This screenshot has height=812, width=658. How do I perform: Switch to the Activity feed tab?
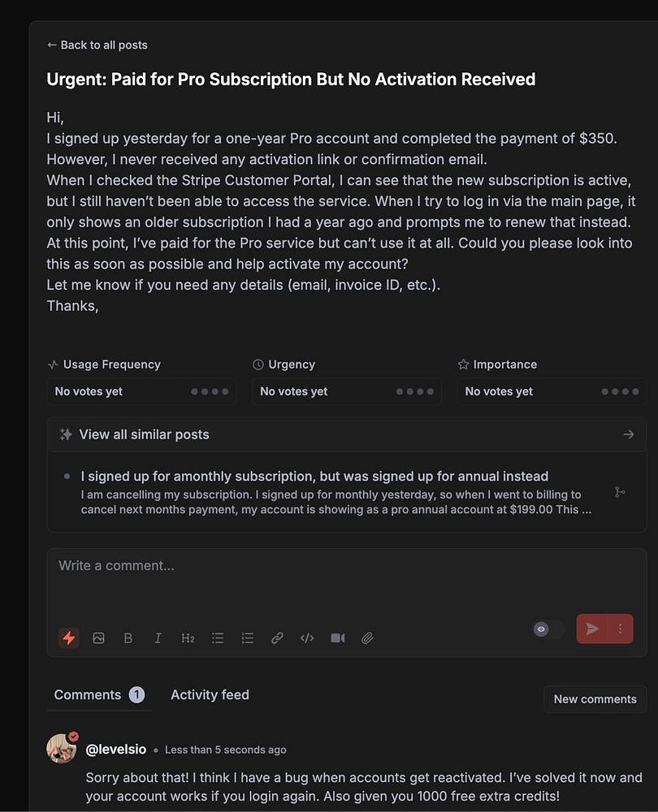tap(210, 695)
